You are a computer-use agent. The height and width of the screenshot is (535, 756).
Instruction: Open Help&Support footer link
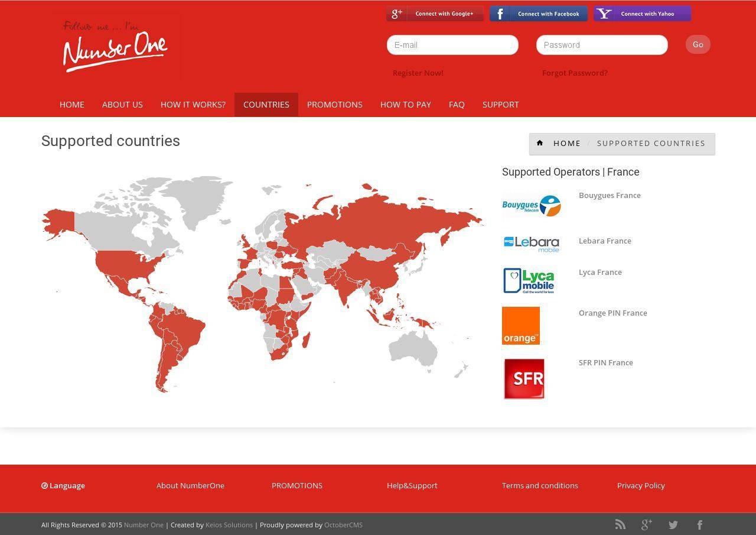pos(412,485)
